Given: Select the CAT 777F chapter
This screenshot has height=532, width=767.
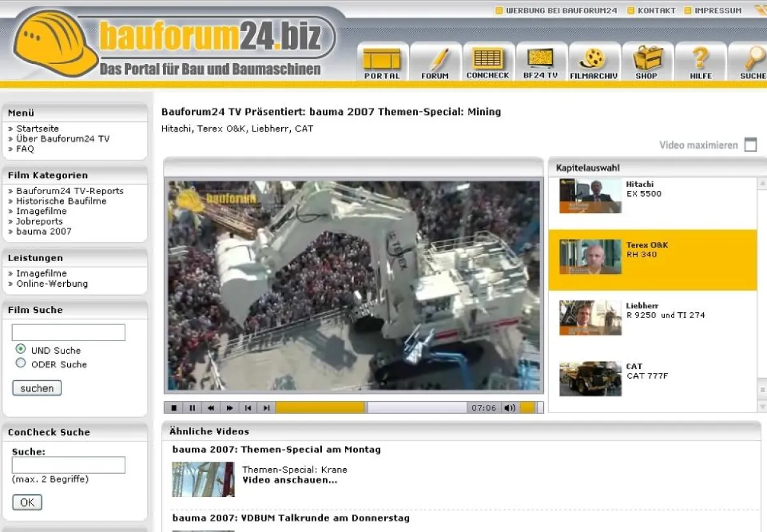Looking at the screenshot, I should point(652,376).
